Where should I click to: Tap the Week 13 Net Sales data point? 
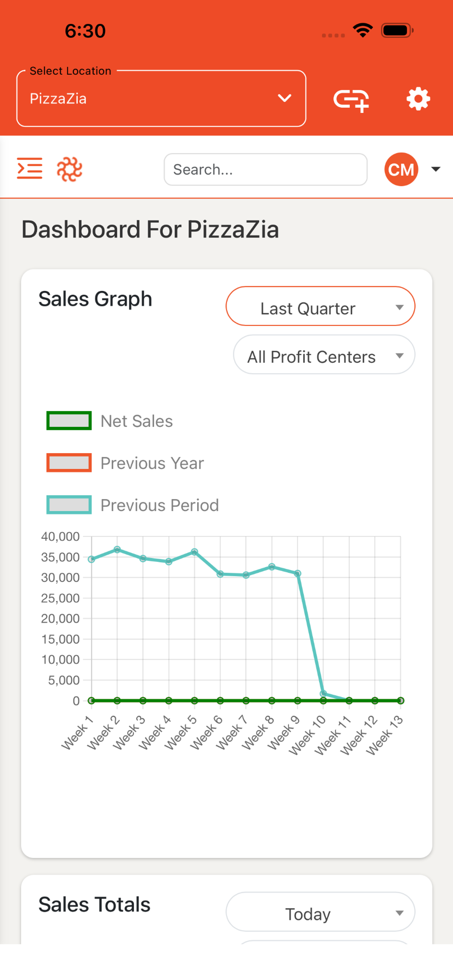(400, 700)
